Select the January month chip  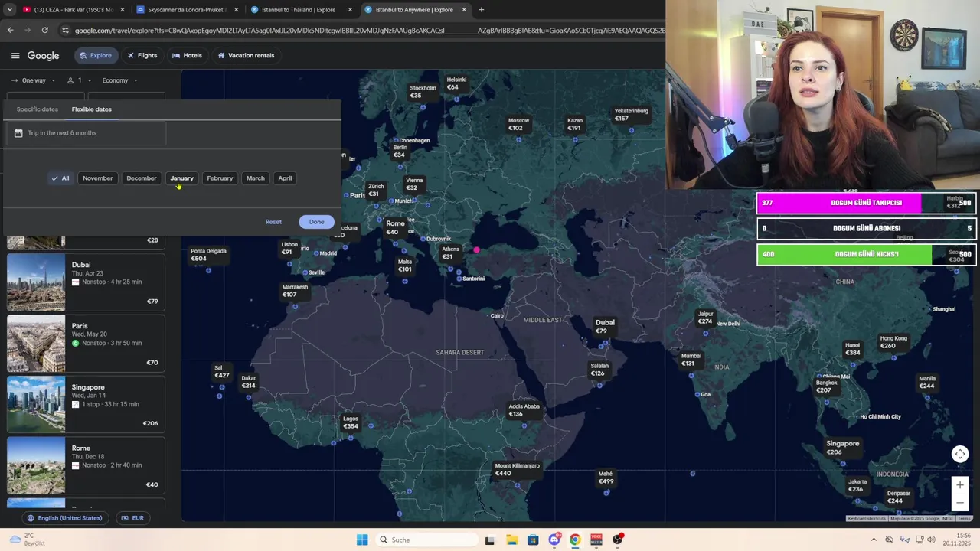point(181,178)
